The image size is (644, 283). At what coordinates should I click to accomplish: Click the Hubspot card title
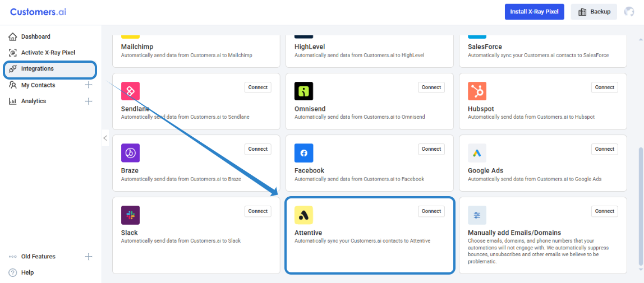481,109
